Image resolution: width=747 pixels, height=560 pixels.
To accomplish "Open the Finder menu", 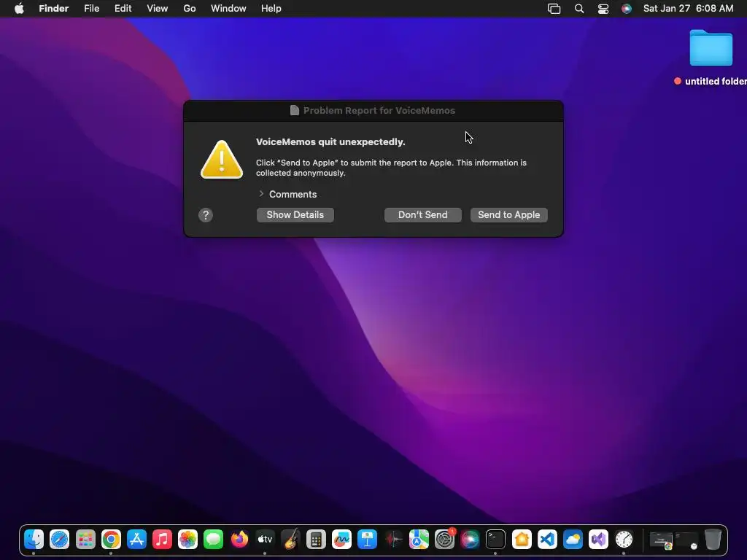I will 54,9.
